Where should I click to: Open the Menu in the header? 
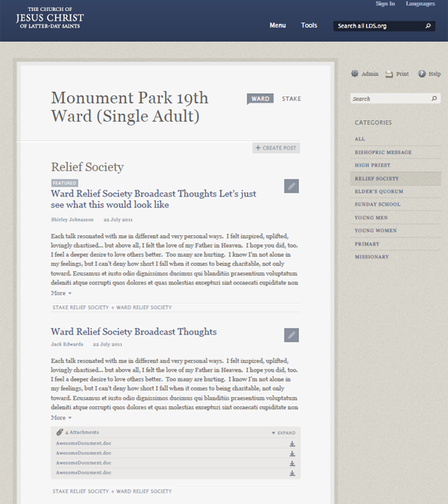278,25
